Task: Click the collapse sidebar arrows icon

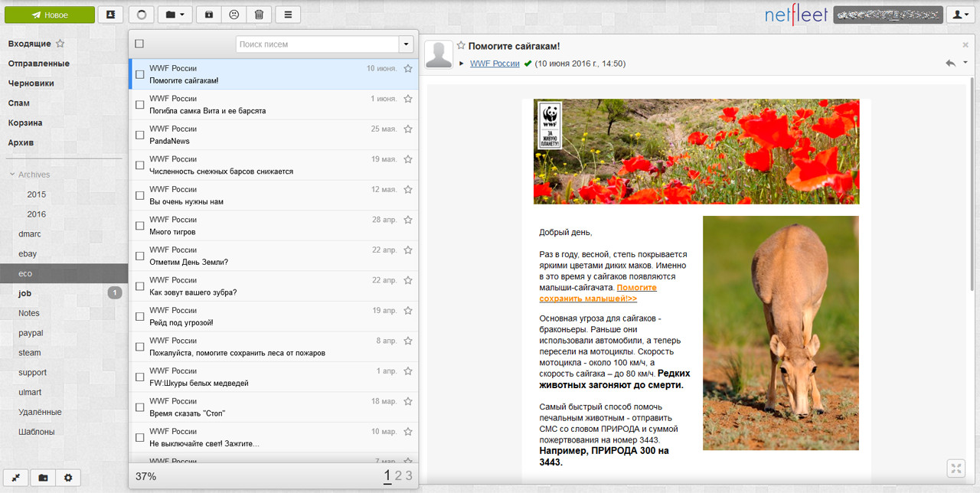Action: point(17,478)
